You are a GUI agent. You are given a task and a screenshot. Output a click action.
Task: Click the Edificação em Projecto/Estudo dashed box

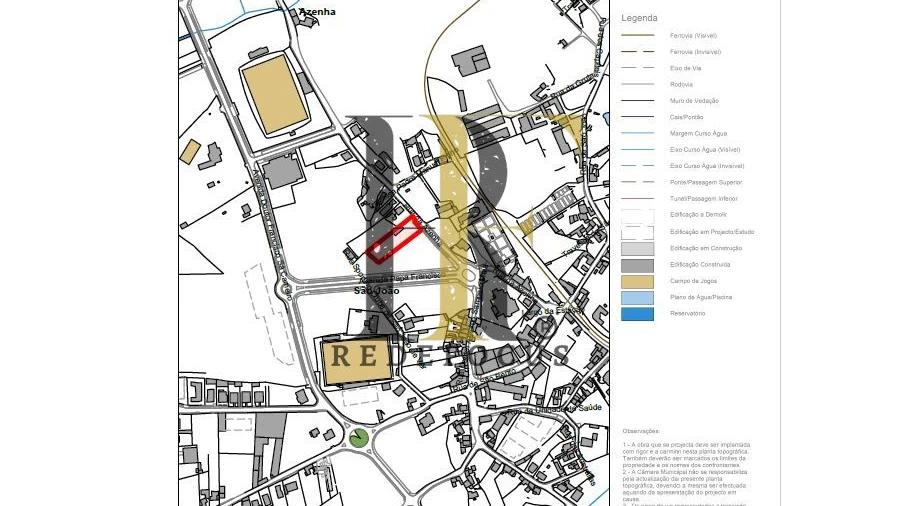pyautogui.click(x=637, y=232)
